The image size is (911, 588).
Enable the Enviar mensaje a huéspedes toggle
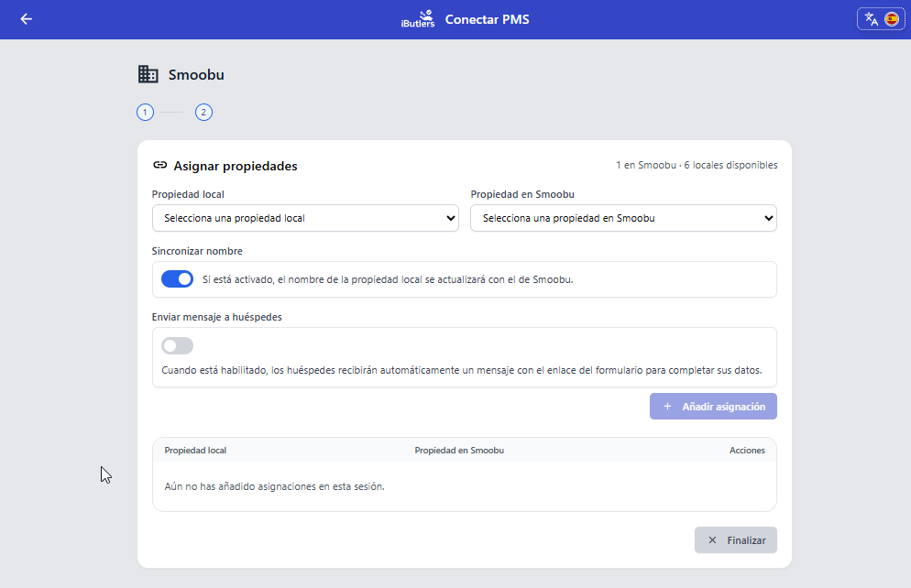[x=177, y=345]
